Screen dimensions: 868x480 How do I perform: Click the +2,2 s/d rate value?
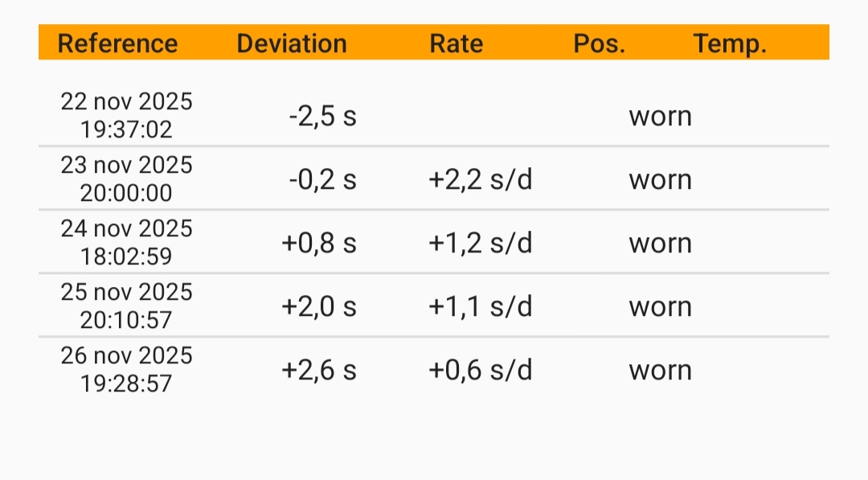coord(481,179)
